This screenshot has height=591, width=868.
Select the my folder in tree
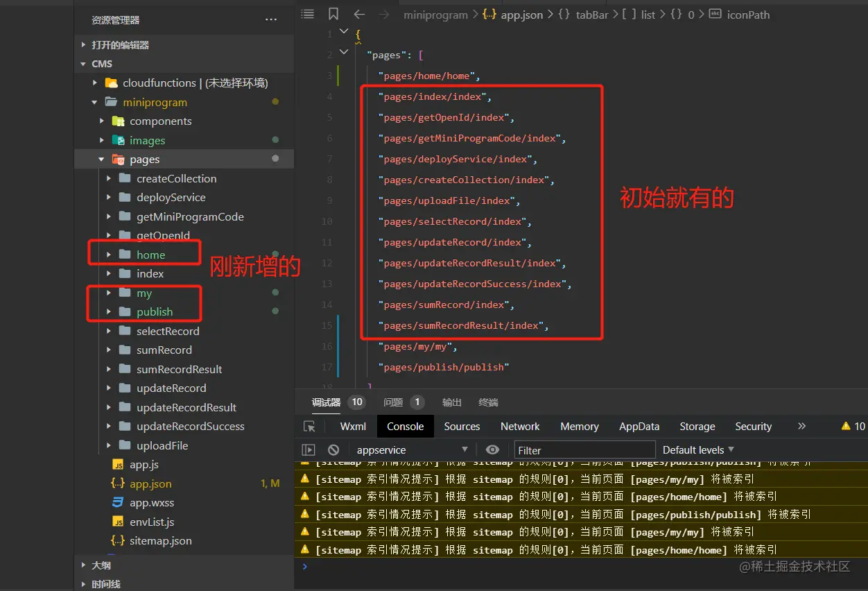click(144, 293)
